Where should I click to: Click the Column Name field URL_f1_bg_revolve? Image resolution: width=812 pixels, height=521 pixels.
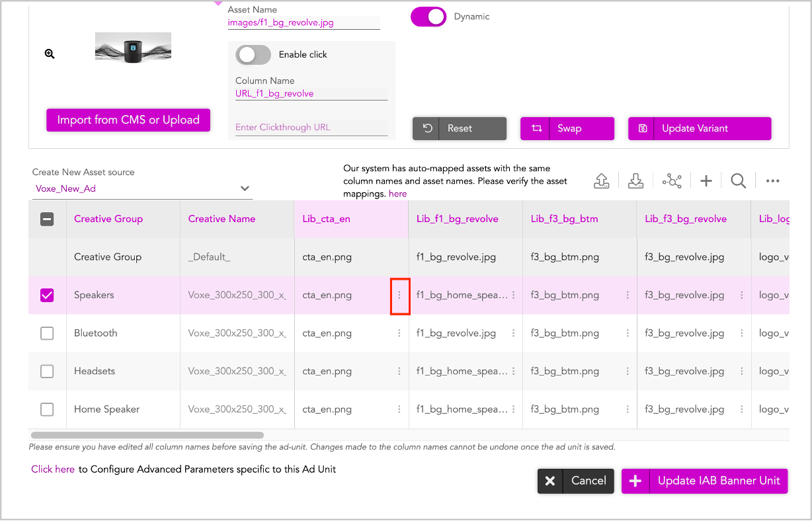[311, 94]
